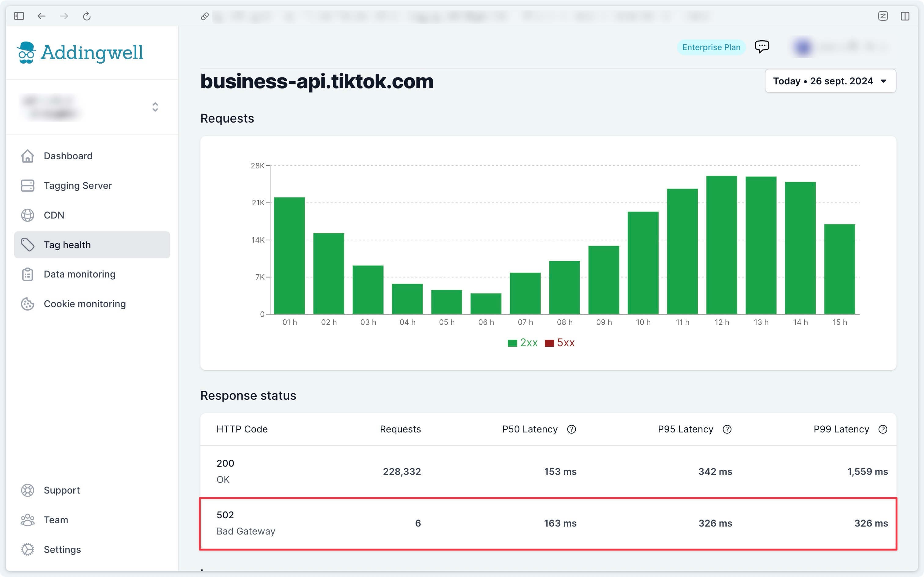Viewport: 924px width, 577px height.
Task: Open the Support link
Action: [x=92, y=490]
